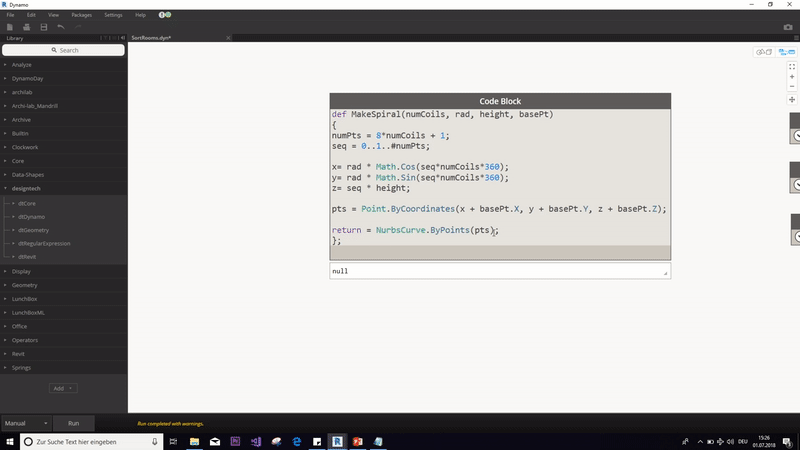Open the Packages menu
Viewport: 800px width, 450px height.
(x=82, y=15)
